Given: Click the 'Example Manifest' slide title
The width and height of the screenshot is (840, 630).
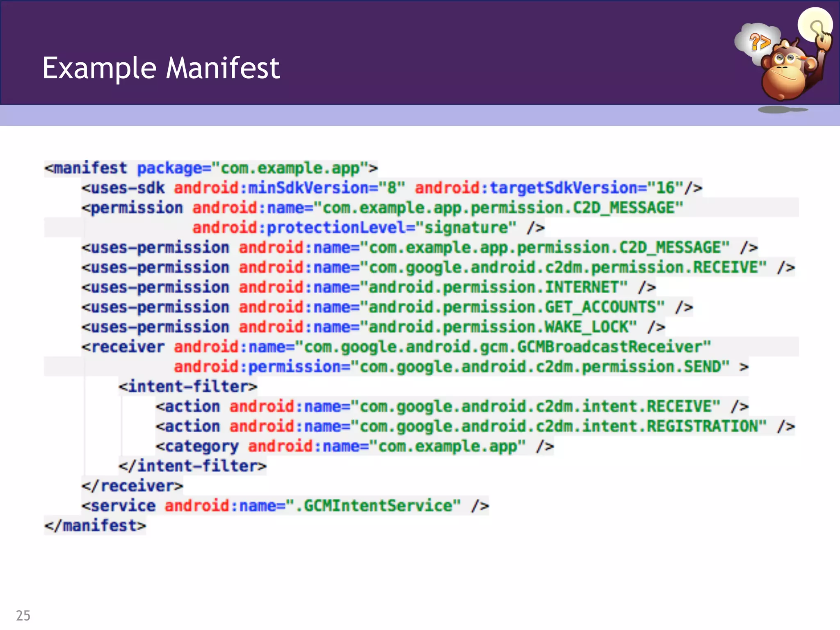Looking at the screenshot, I should pyautogui.click(x=161, y=68).
